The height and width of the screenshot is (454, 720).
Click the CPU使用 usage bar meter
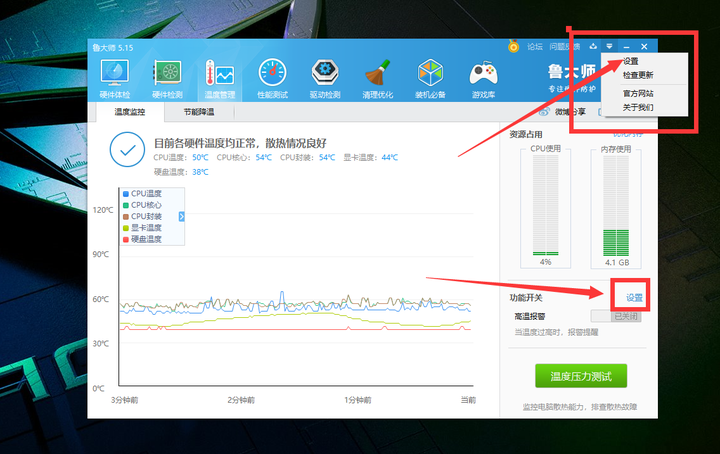546,205
